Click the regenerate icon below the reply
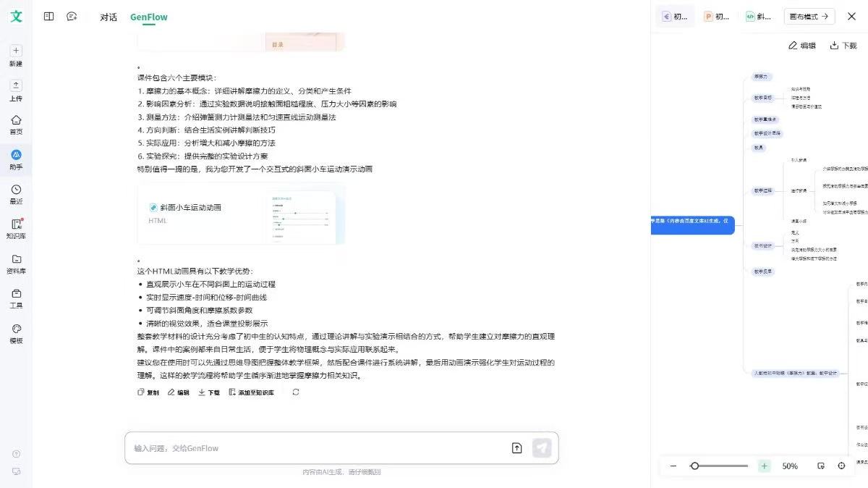 [x=295, y=392]
